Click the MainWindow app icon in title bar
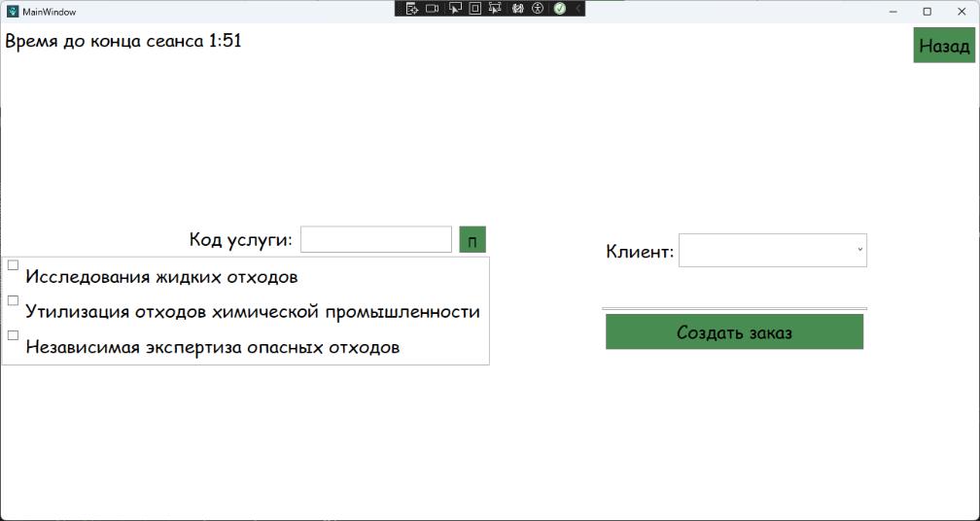This screenshot has width=980, height=521. (13, 12)
